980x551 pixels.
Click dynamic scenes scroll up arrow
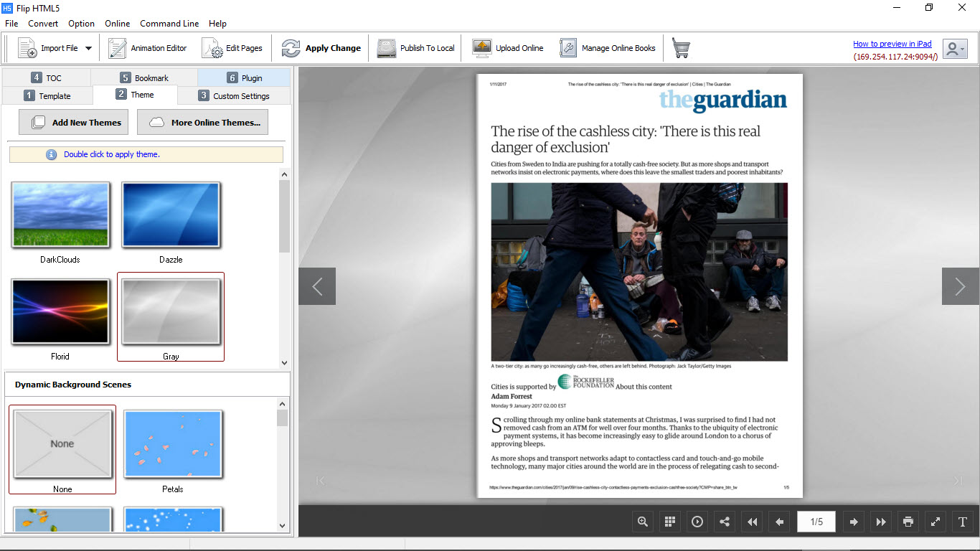pos(283,404)
